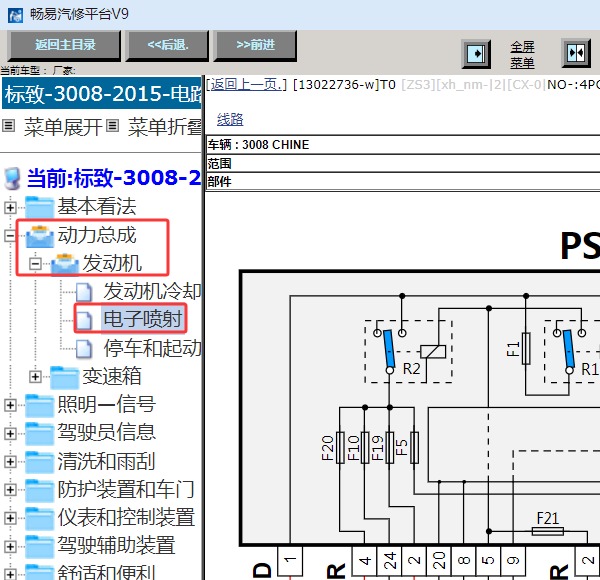Click the 菜单折叠 icon
This screenshot has width=600, height=580.
(x=112, y=125)
